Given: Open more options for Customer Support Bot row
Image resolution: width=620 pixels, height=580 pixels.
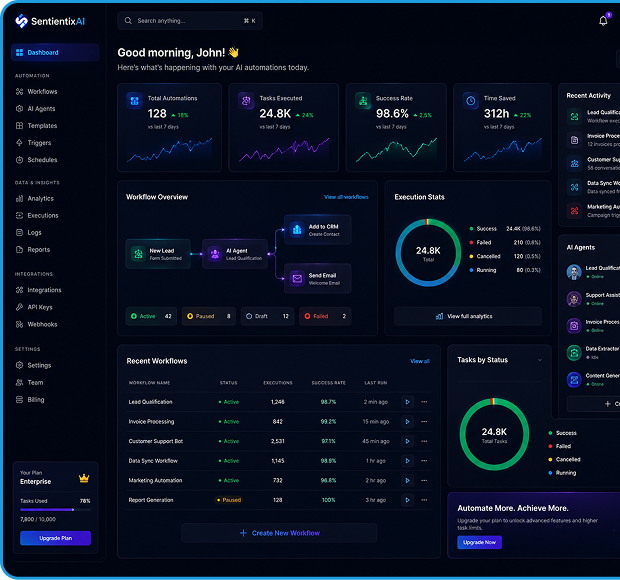Looking at the screenshot, I should pyautogui.click(x=424, y=441).
